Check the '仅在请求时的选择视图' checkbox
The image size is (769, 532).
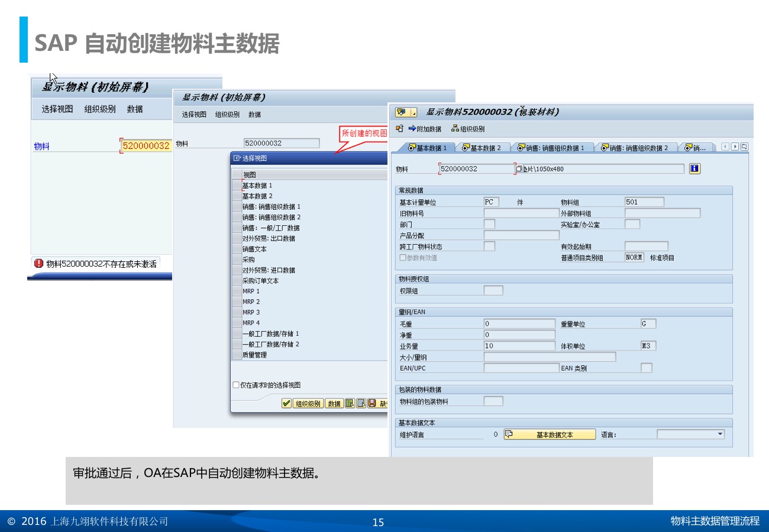[236, 385]
